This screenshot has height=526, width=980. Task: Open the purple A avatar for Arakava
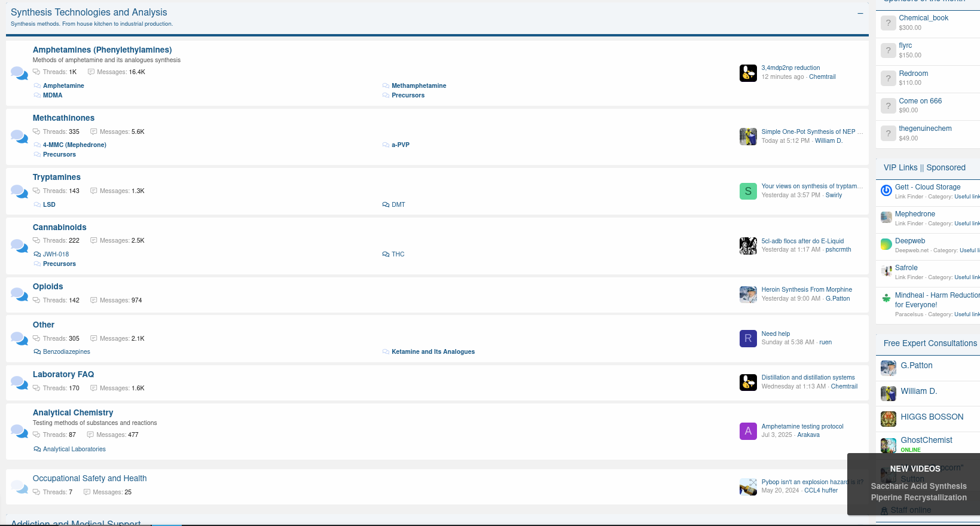[748, 431]
